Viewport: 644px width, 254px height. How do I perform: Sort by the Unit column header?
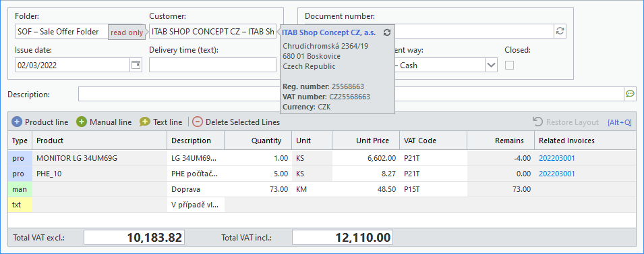[312, 141]
